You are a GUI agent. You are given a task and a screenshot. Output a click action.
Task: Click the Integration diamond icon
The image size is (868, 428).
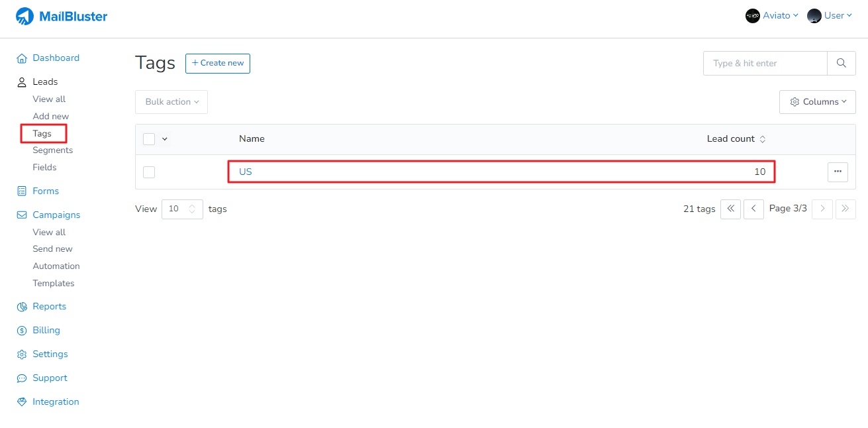pyautogui.click(x=22, y=402)
